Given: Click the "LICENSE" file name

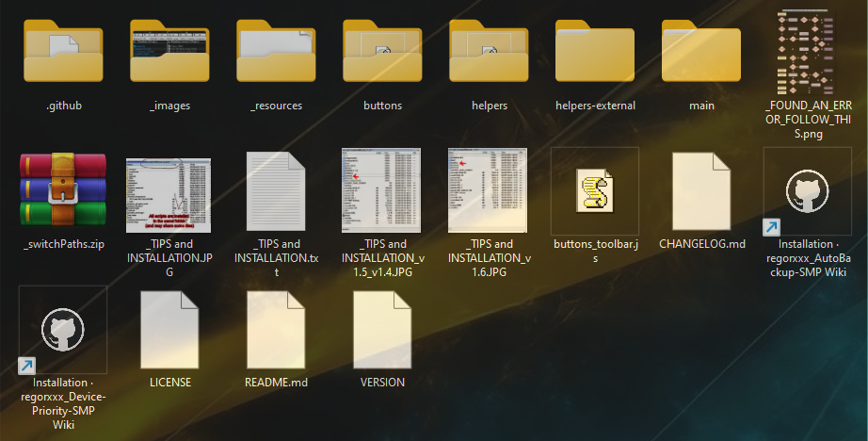Looking at the screenshot, I should click(170, 383).
